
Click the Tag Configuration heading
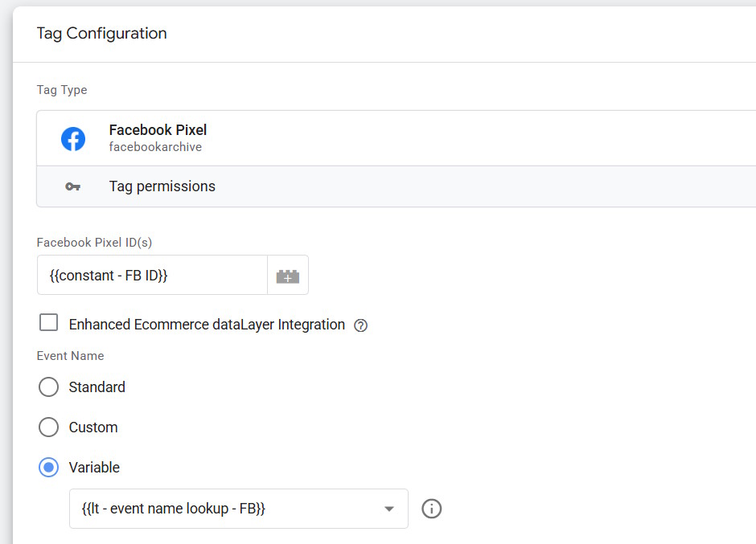(101, 33)
